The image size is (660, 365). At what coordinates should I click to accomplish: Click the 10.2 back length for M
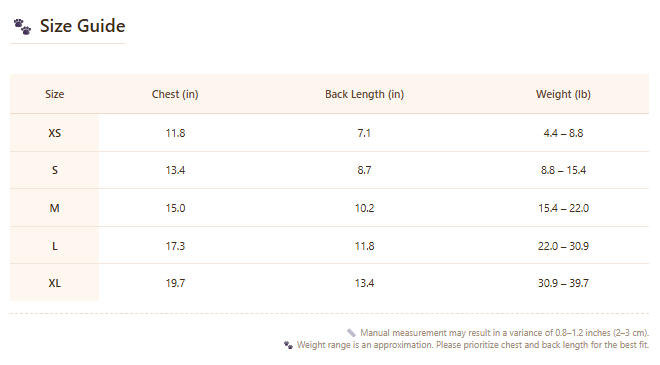(x=365, y=208)
